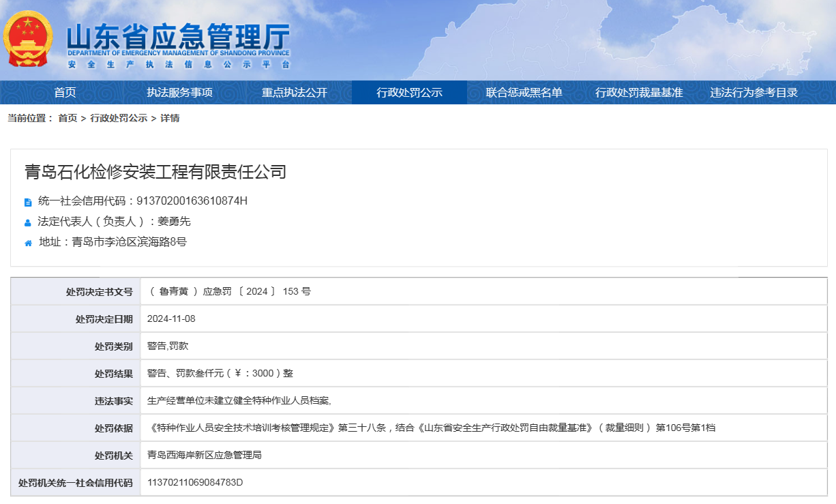836x504 pixels.
Task: Click authority name 青岛西海岸新区应急管理局
Action: (205, 455)
